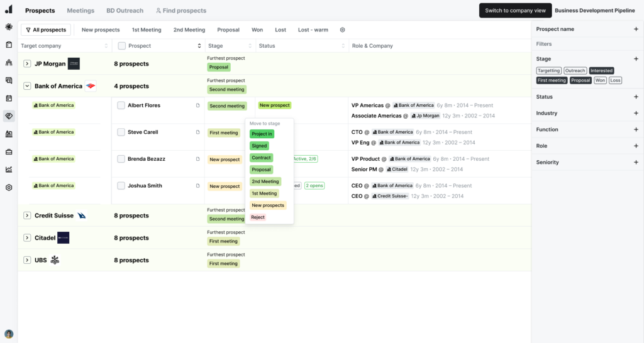Click Switch to company view button
Image resolution: width=644 pixels, height=343 pixels.
click(x=516, y=11)
